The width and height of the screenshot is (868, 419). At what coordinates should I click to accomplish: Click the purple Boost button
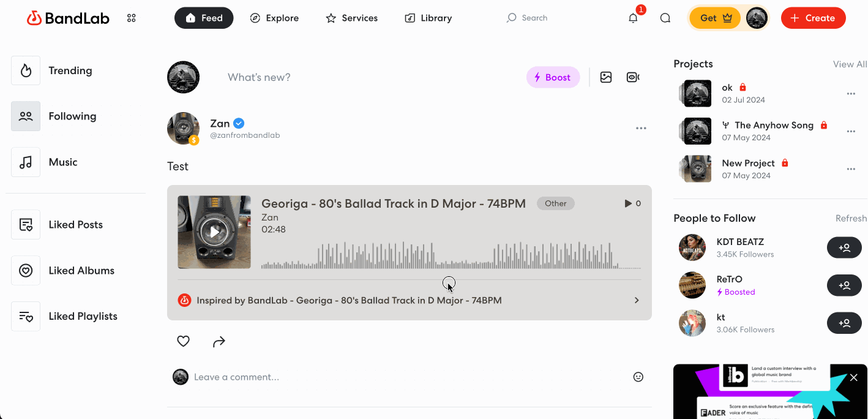(553, 77)
